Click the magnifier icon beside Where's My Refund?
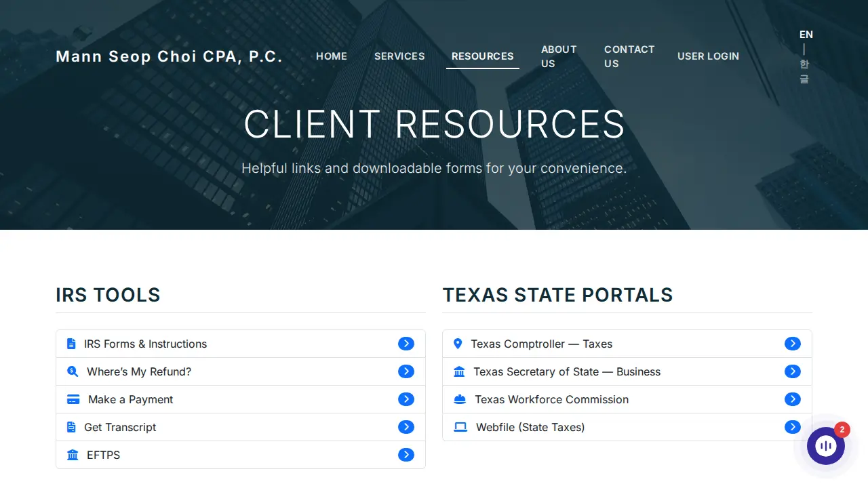The height and width of the screenshot is (488, 868). tap(73, 371)
